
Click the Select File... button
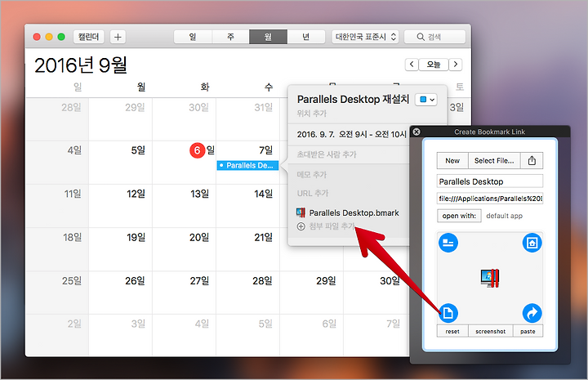point(494,160)
